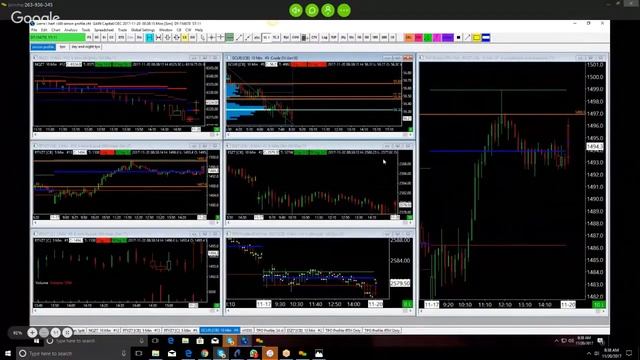The width and height of the screenshot is (640, 360).
Task: Click the green circle speaker icon at top
Action: pyautogui.click(x=296, y=10)
